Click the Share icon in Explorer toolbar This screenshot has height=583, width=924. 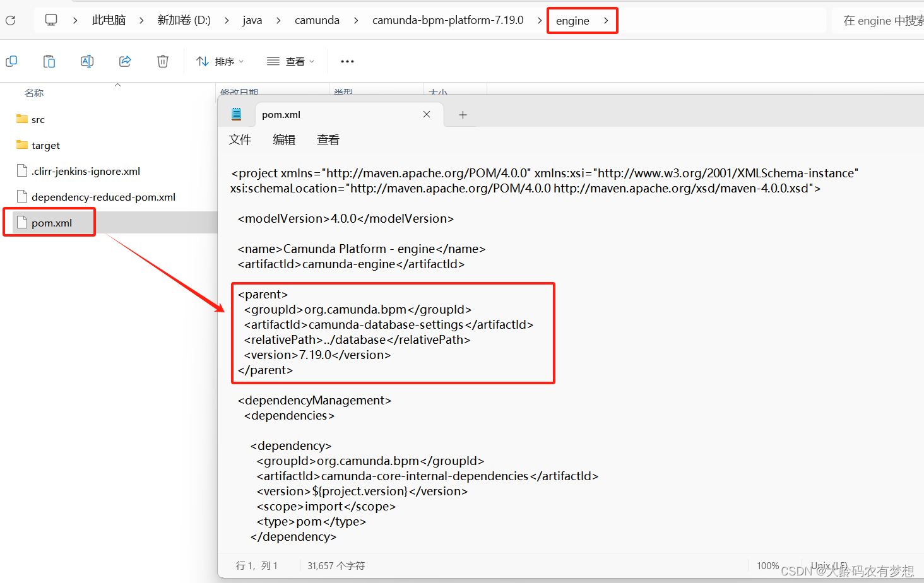point(125,61)
